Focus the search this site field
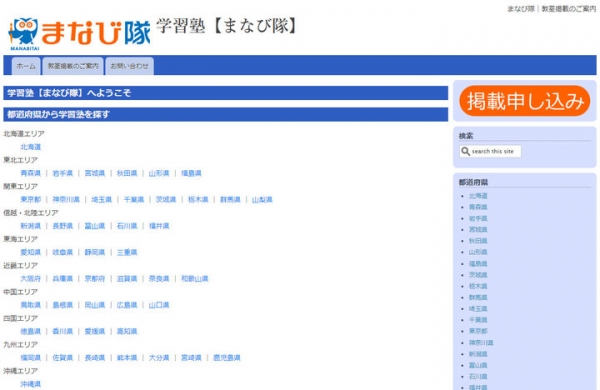The height and width of the screenshot is (390, 600). coord(490,151)
